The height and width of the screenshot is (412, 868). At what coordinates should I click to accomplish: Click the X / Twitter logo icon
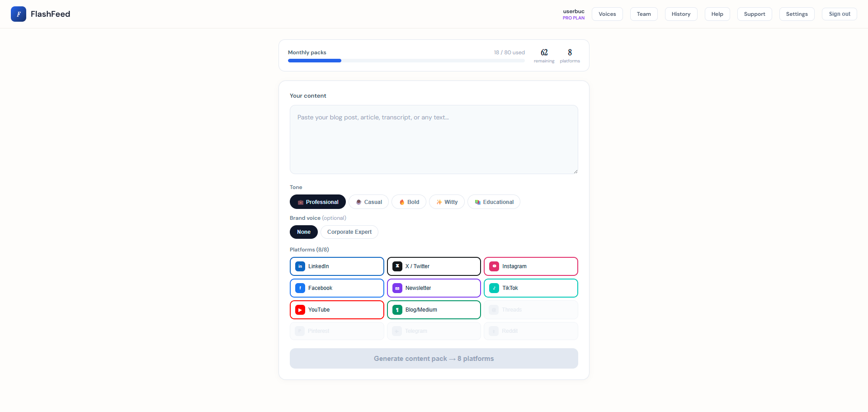[397, 266]
